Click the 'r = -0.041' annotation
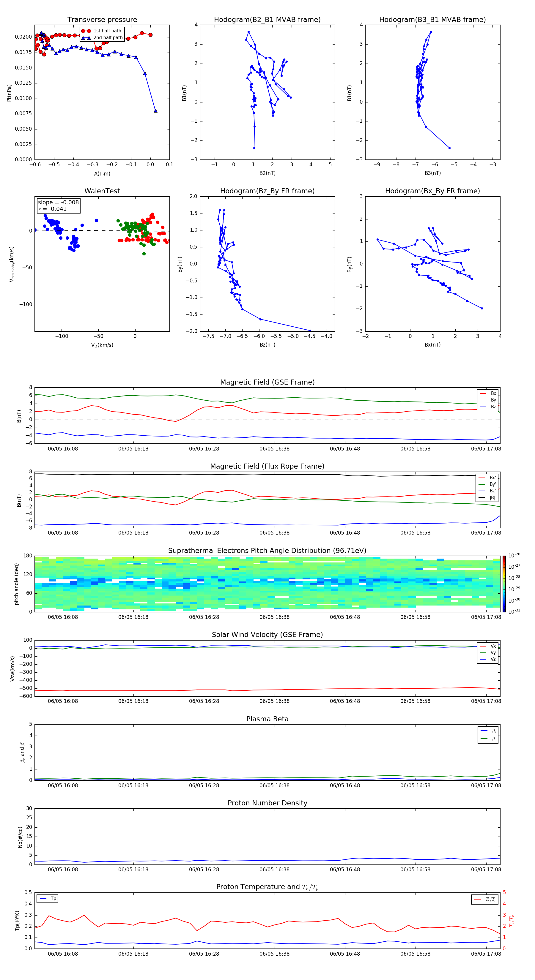The image size is (535, 980). [53, 209]
